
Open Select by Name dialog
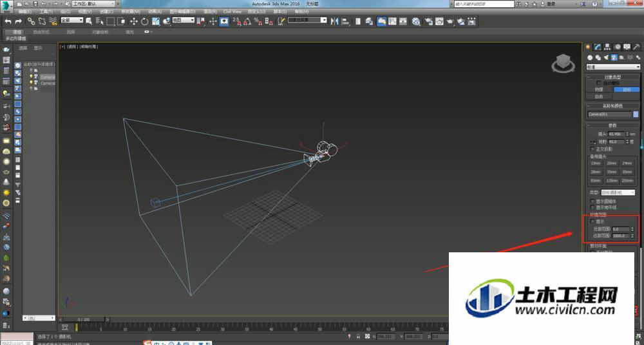(x=99, y=21)
